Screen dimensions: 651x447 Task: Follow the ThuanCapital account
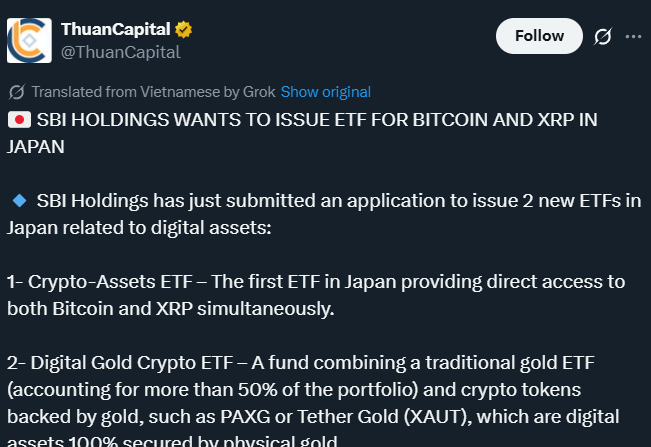[x=539, y=36]
